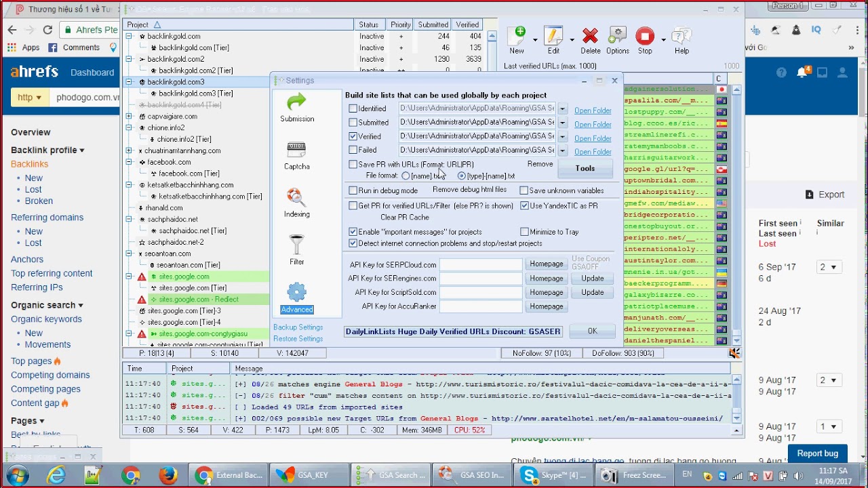Click the New project toolbar icon

(517, 41)
